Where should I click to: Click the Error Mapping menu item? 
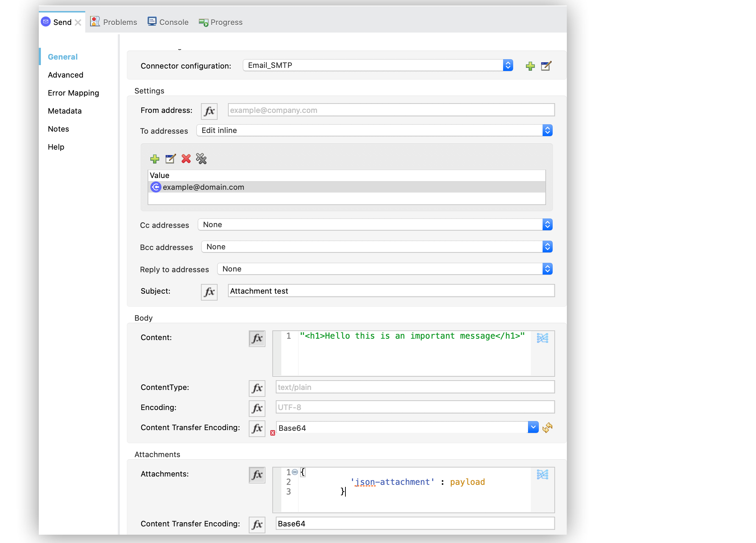(x=73, y=93)
